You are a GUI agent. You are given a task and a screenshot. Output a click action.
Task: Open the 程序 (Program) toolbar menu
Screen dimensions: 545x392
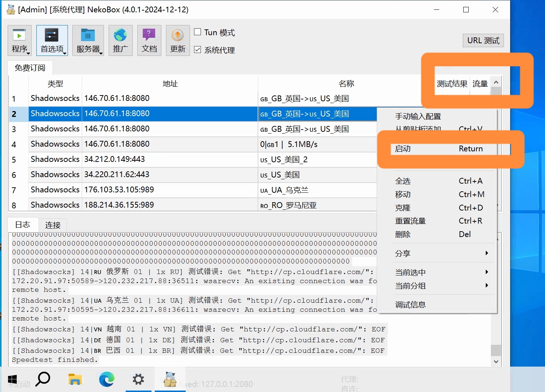[x=20, y=40]
